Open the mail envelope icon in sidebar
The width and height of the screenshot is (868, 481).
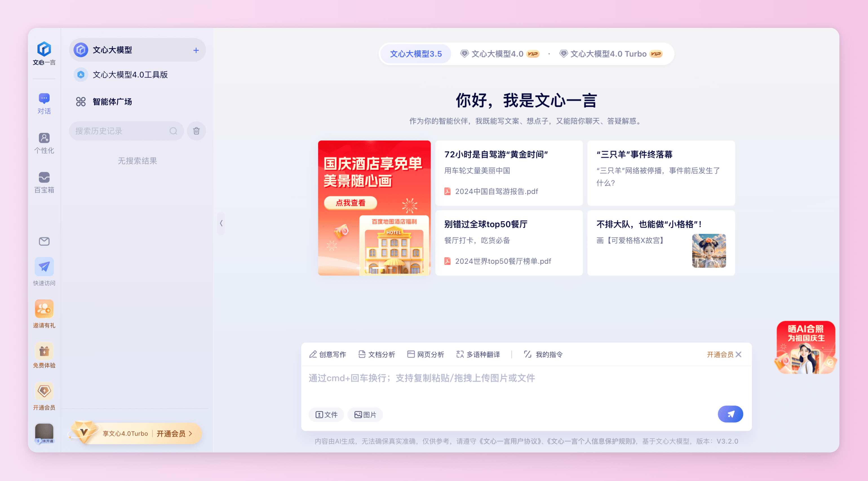point(44,241)
